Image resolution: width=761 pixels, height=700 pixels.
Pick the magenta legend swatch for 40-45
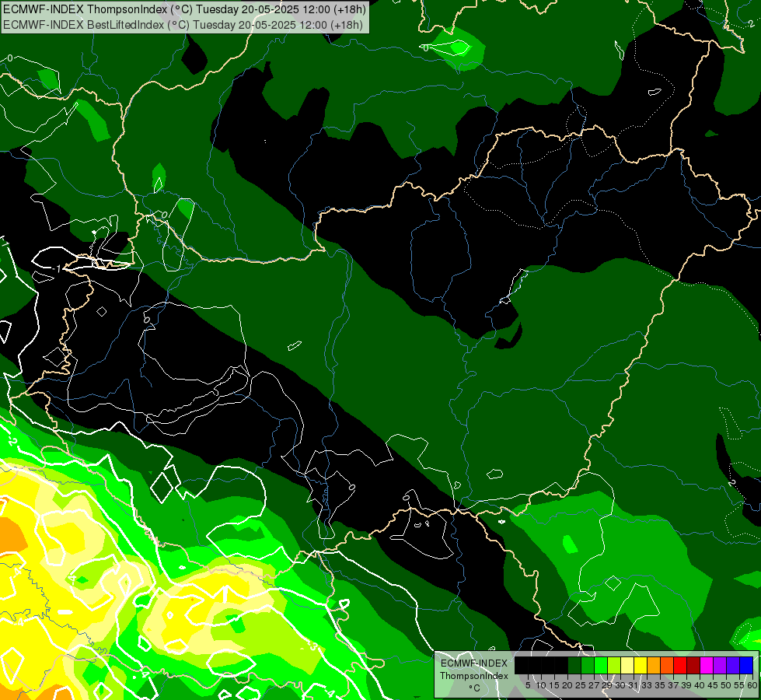point(707,665)
